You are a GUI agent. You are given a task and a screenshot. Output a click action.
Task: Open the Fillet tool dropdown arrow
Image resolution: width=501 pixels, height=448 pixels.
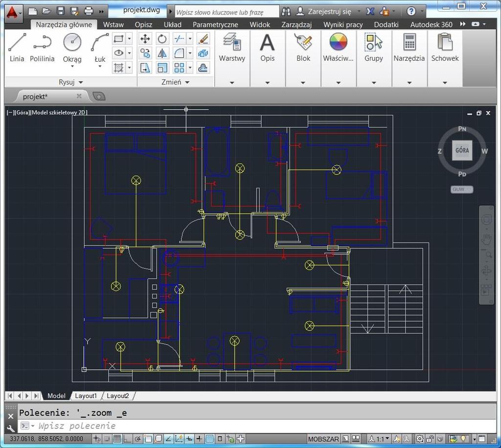point(190,53)
